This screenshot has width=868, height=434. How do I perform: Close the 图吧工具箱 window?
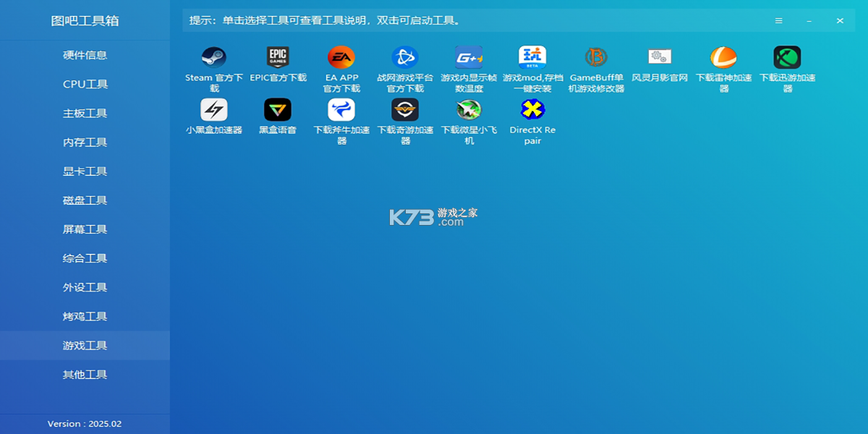click(840, 20)
